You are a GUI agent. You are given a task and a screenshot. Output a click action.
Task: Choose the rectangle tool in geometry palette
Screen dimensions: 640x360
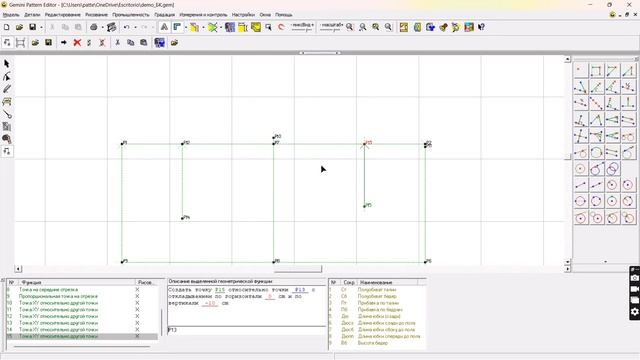(x=596, y=71)
